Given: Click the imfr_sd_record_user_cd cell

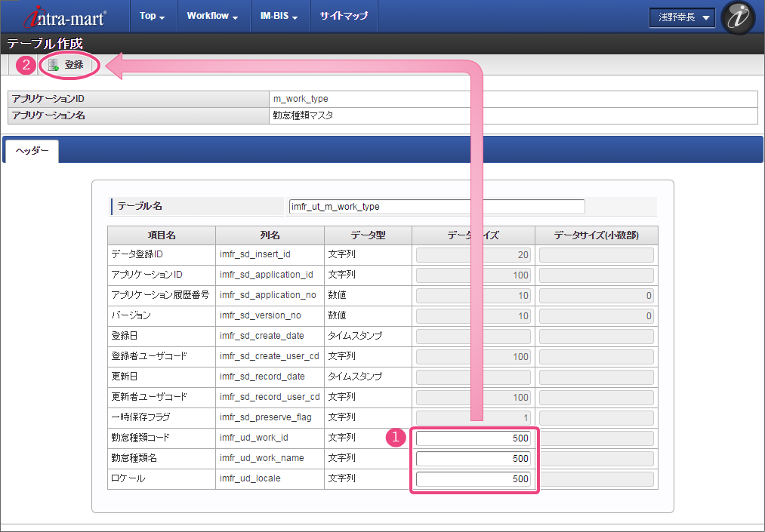Looking at the screenshot, I should (x=270, y=398).
